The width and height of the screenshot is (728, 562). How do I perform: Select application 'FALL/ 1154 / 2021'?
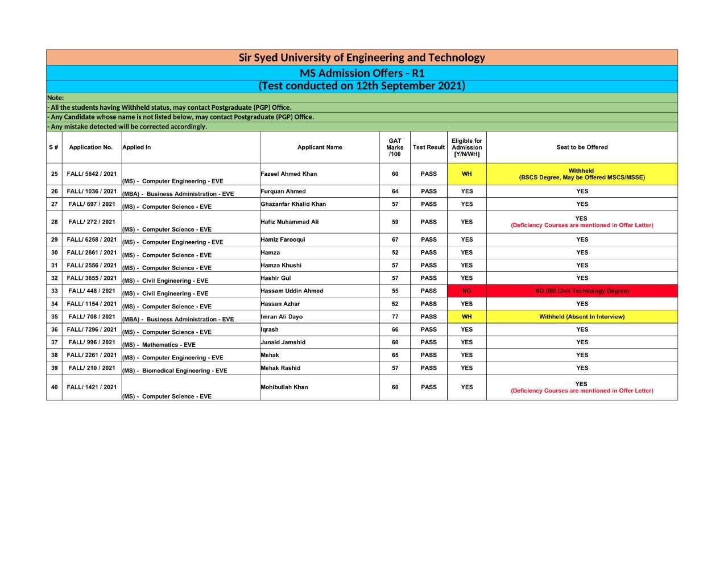[92, 304]
